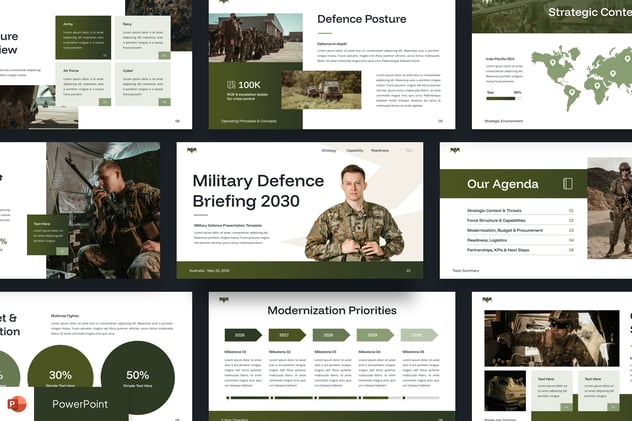632x421 pixels.
Task: Select the Army card
Action: (84, 35)
